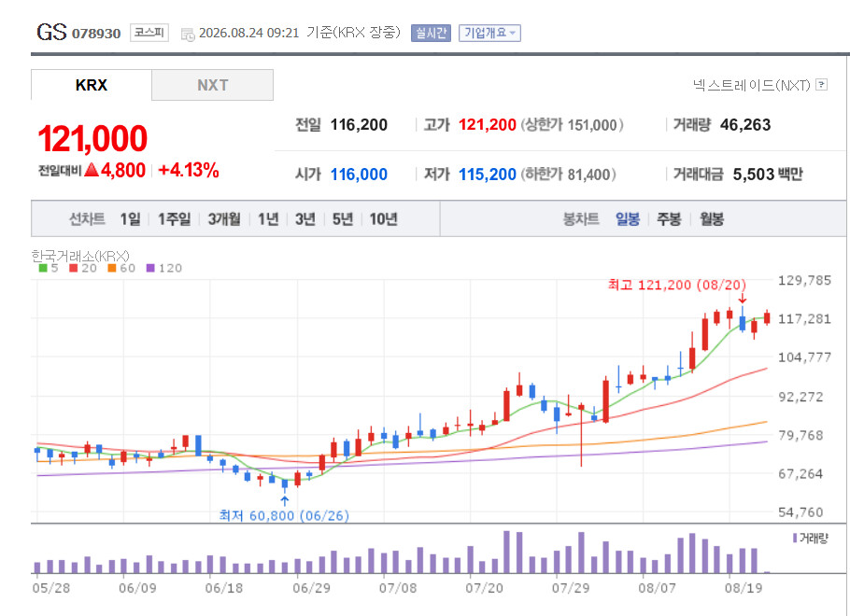Toggle the 실시간 real-time badge
Image resolution: width=850 pixels, height=616 pixels.
click(431, 33)
